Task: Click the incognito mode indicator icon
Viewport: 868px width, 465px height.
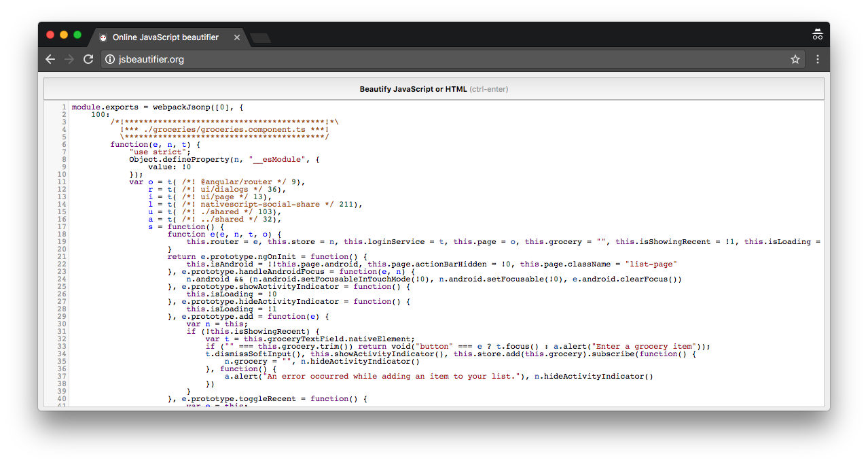Action: click(817, 35)
